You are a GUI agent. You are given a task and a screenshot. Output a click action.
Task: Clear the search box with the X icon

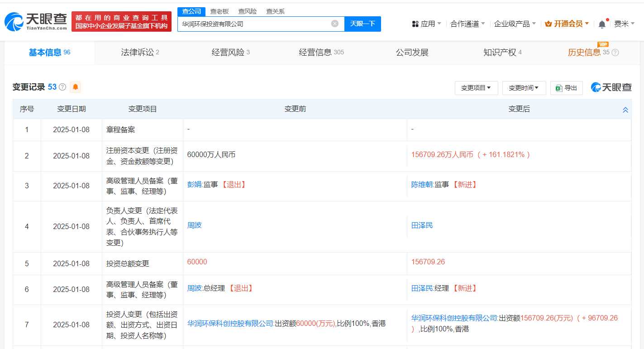tap(334, 24)
